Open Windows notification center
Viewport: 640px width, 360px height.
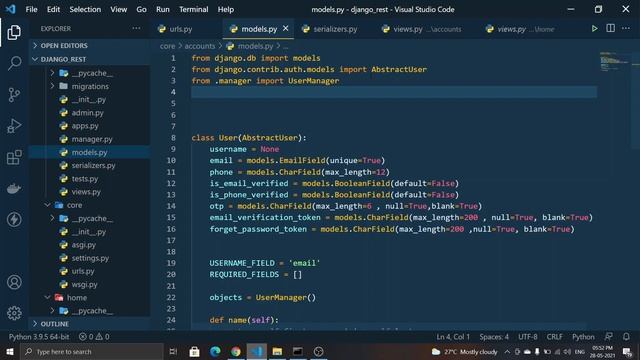click(627, 351)
